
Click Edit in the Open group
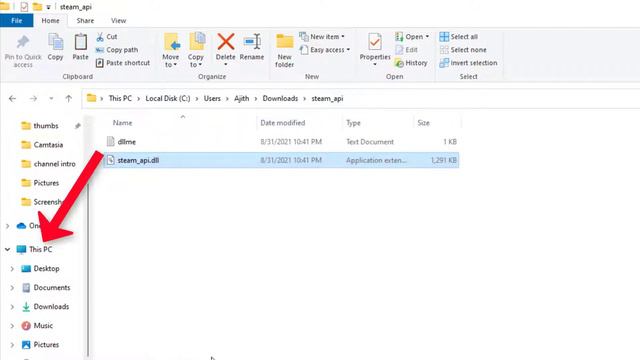point(406,50)
